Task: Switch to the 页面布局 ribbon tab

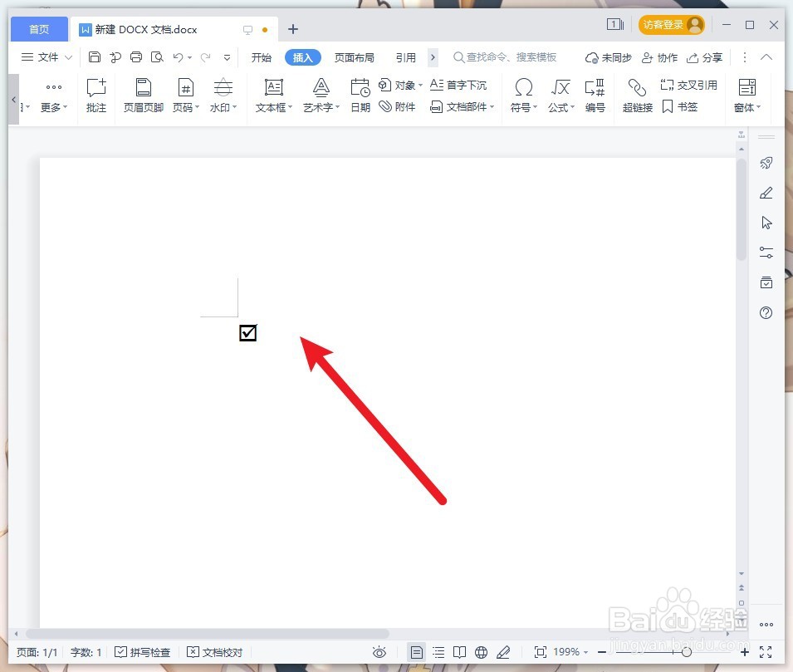Action: [355, 57]
